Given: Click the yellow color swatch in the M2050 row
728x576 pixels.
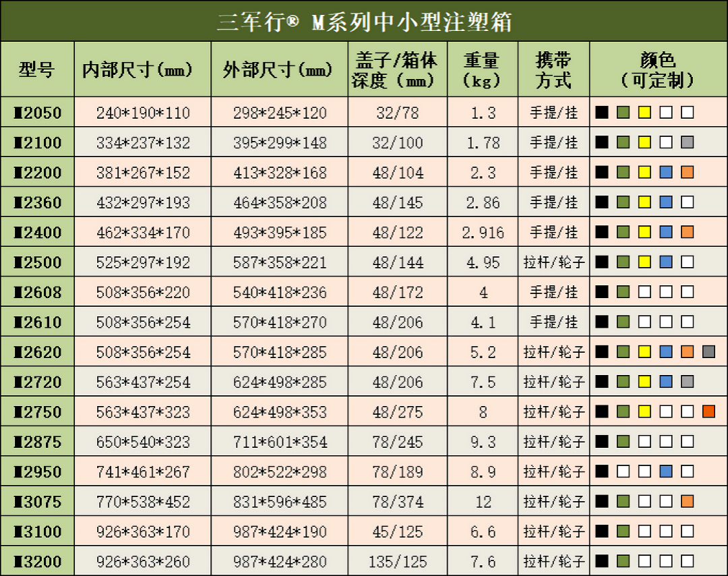Looking at the screenshot, I should point(644,113).
